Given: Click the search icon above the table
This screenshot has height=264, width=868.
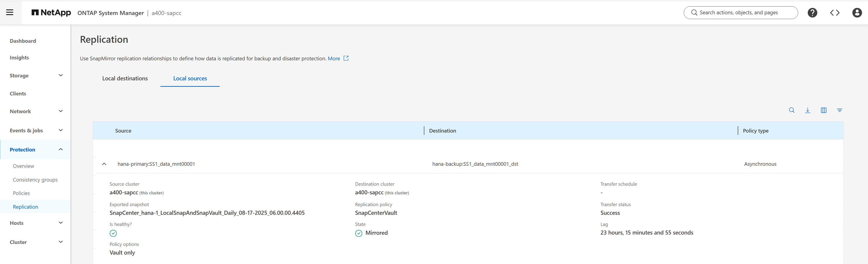Looking at the screenshot, I should coord(791,110).
